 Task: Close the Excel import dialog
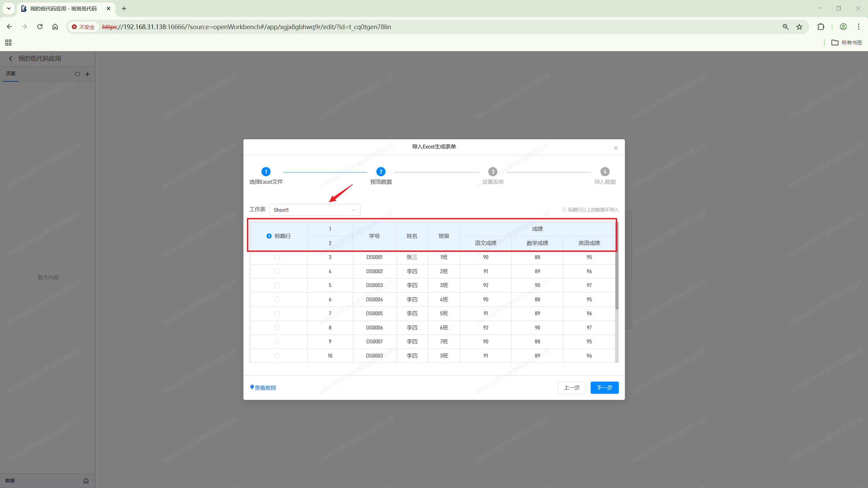(x=615, y=148)
